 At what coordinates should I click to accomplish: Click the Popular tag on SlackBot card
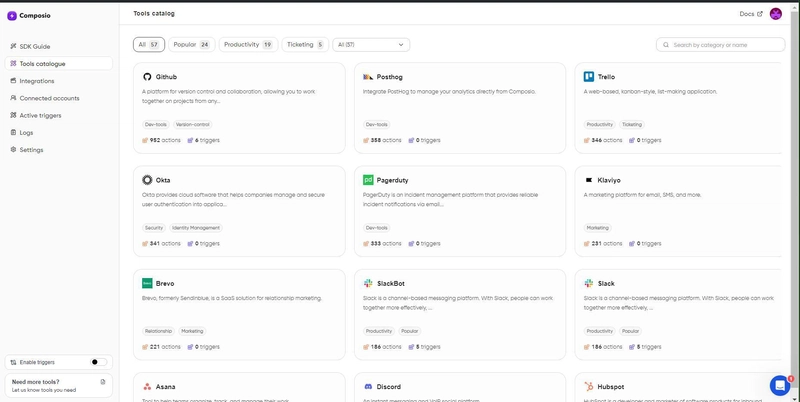point(409,331)
